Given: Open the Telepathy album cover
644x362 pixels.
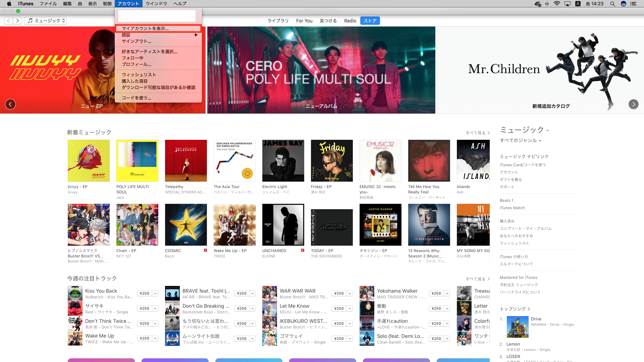Looking at the screenshot, I should point(186,161).
